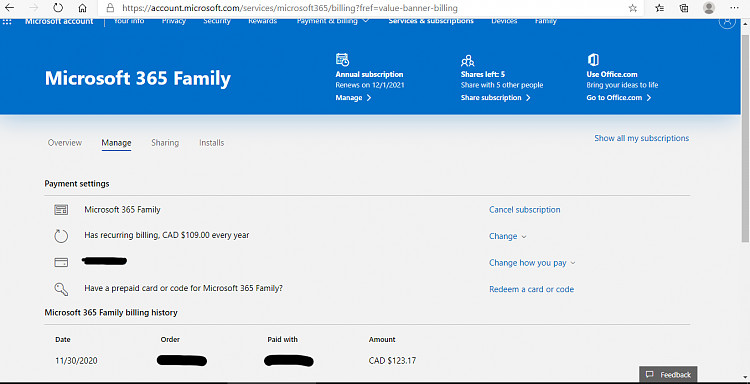Image resolution: width=750 pixels, height=384 pixels.
Task: Click the 11/30/2020 billing date
Action: tap(77, 361)
